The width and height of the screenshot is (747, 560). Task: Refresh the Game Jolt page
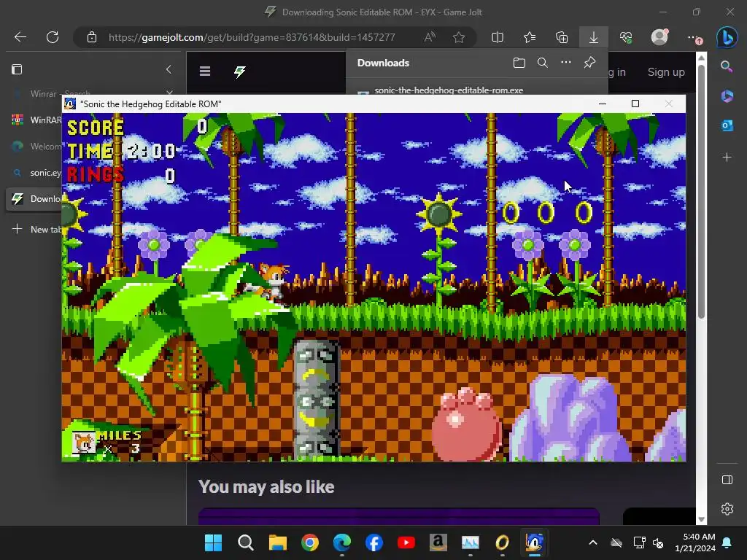[x=53, y=37]
